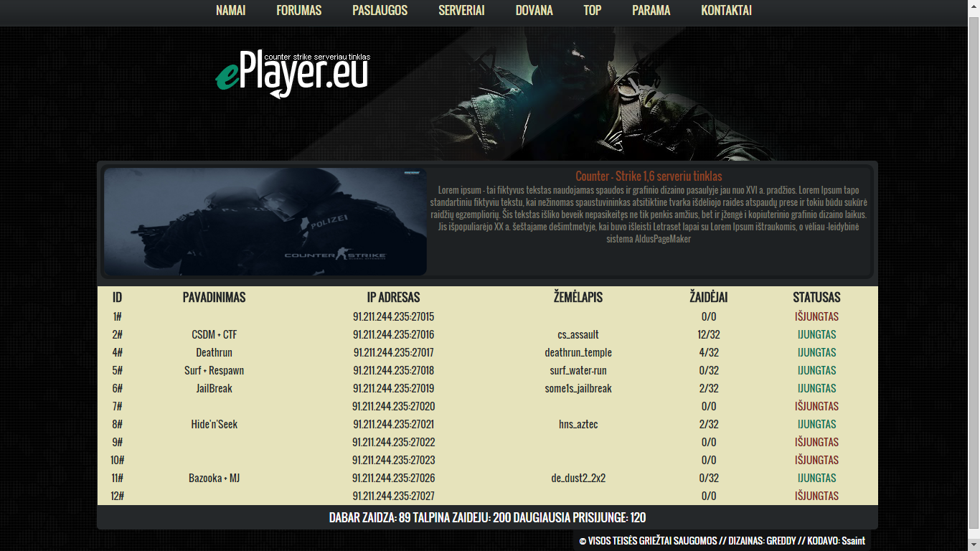Select the Surf + Respawn server row
The height and width of the screenshot is (551, 980).
(x=488, y=370)
